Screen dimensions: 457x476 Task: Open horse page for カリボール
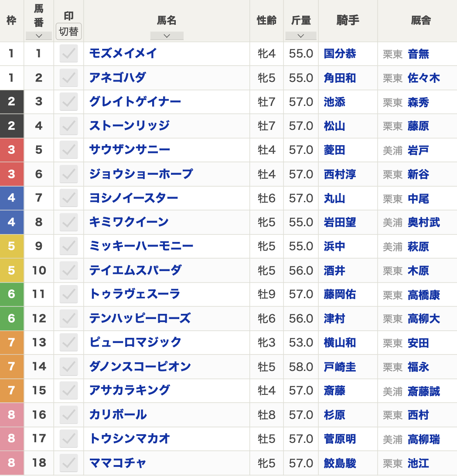118,415
